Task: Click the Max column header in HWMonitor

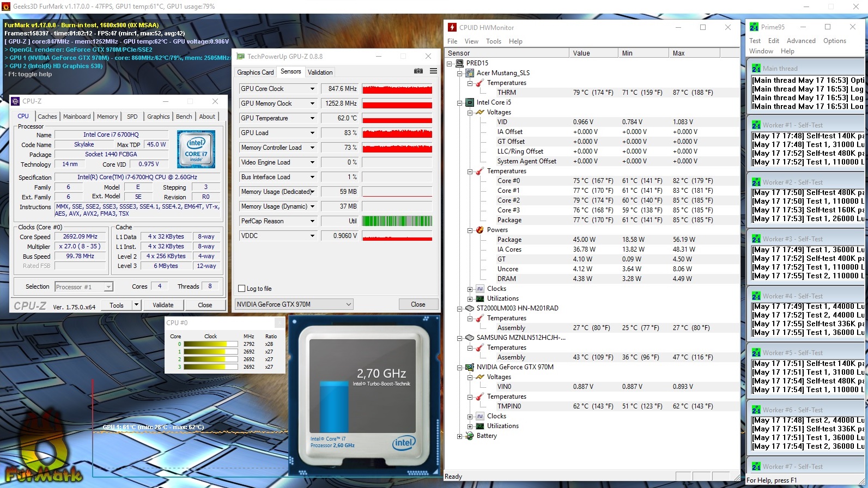Action: coord(695,53)
